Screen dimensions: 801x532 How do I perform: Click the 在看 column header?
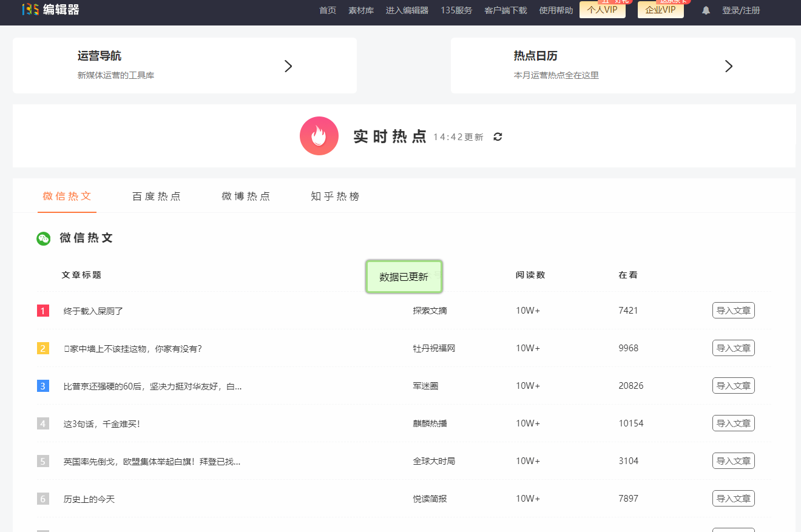point(628,275)
